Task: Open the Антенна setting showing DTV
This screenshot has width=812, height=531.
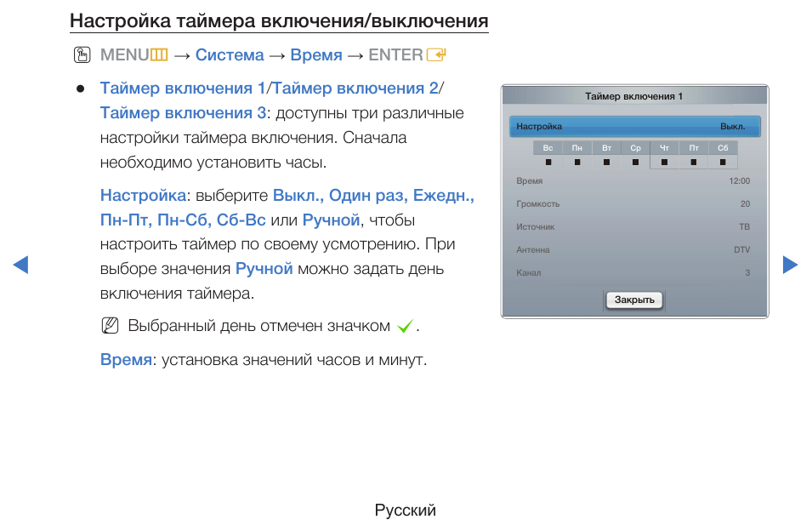Action: click(634, 250)
